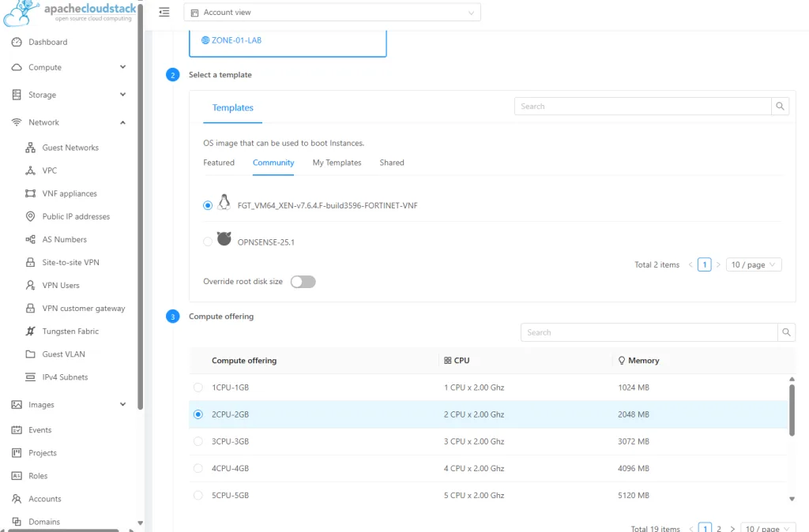
Task: Open templates 10 / page size dropdown
Action: [754, 265]
